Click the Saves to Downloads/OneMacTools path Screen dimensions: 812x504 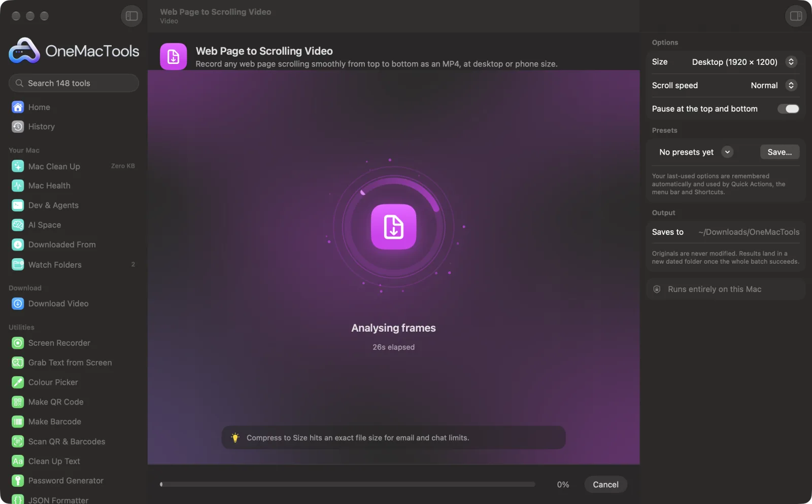click(x=749, y=232)
